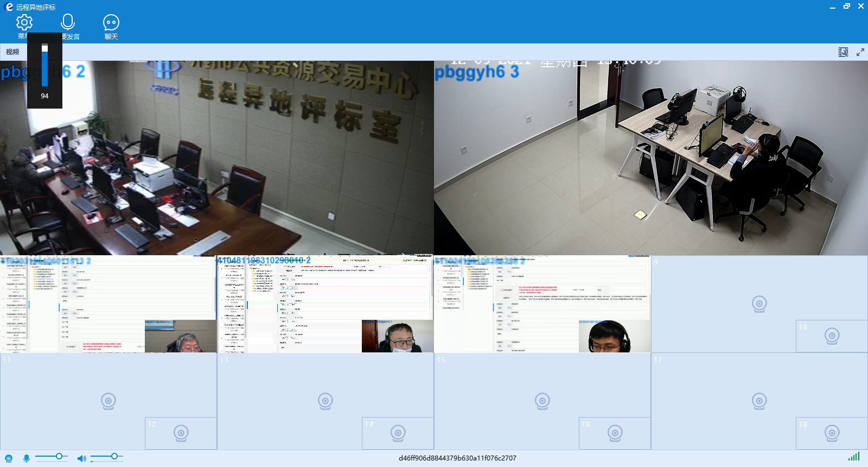Select the pbggyh6 3 camera feed
The width and height of the screenshot is (868, 467).
click(x=650, y=157)
